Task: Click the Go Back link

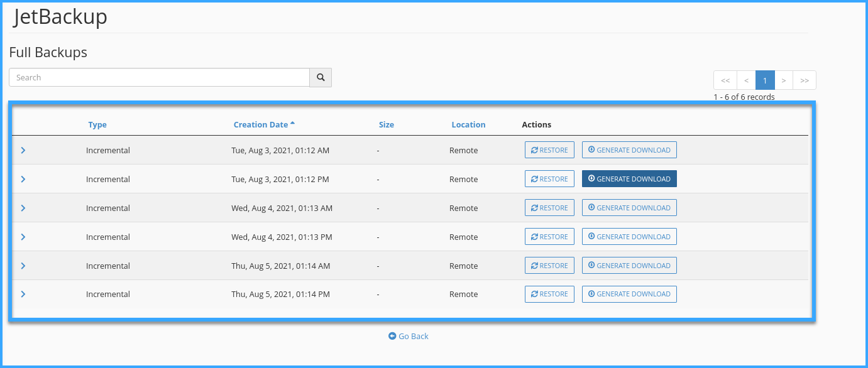Action: 409,337
